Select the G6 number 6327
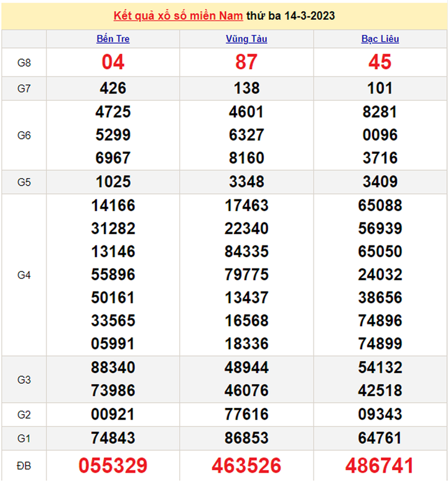The width and height of the screenshot is (448, 487). (246, 135)
